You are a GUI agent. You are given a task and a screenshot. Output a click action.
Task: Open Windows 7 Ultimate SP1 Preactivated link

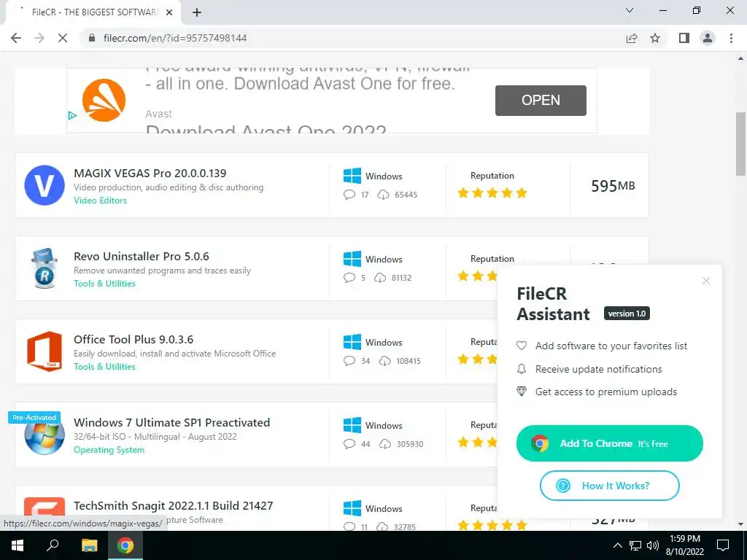coord(172,422)
